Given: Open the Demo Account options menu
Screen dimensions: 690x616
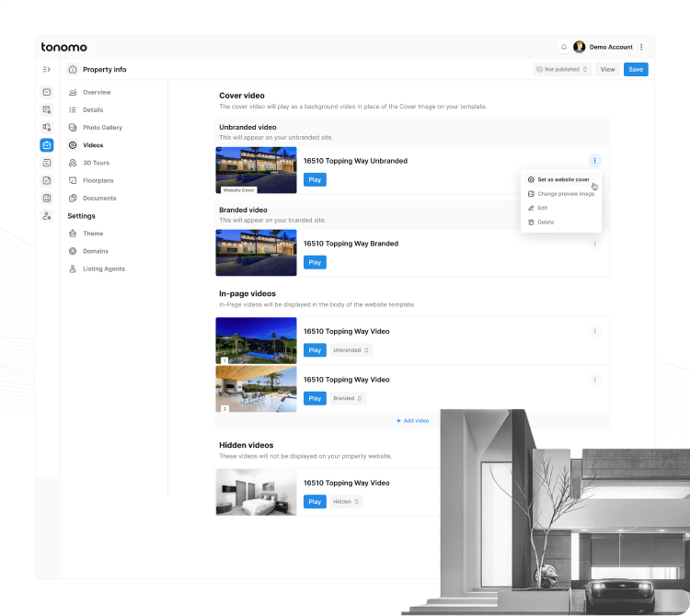Looking at the screenshot, I should tap(641, 47).
